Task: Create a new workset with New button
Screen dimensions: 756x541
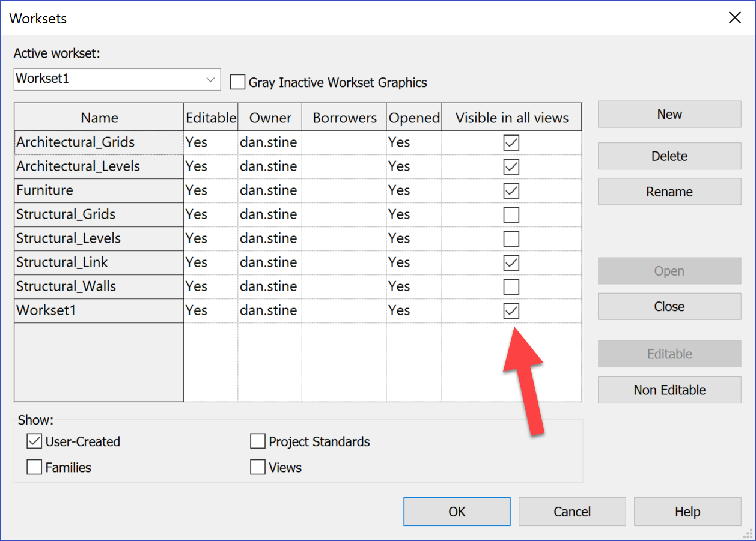Action: (x=669, y=114)
